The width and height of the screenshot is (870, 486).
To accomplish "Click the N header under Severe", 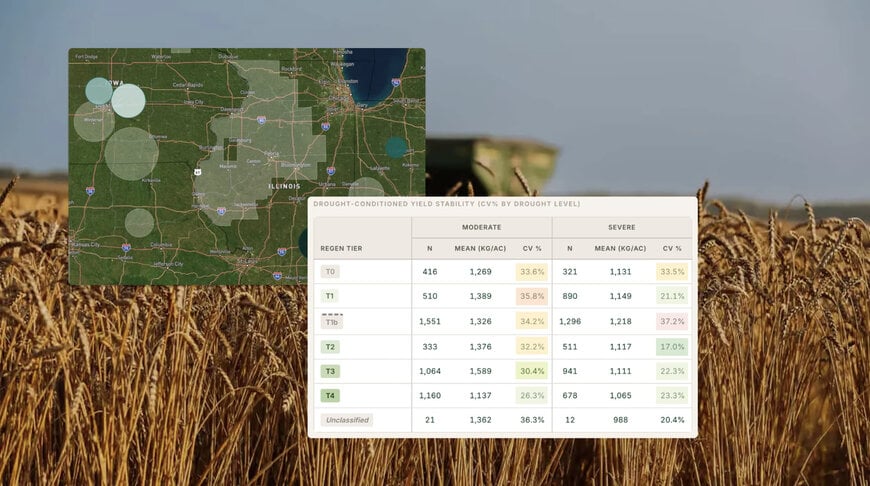I will (570, 249).
